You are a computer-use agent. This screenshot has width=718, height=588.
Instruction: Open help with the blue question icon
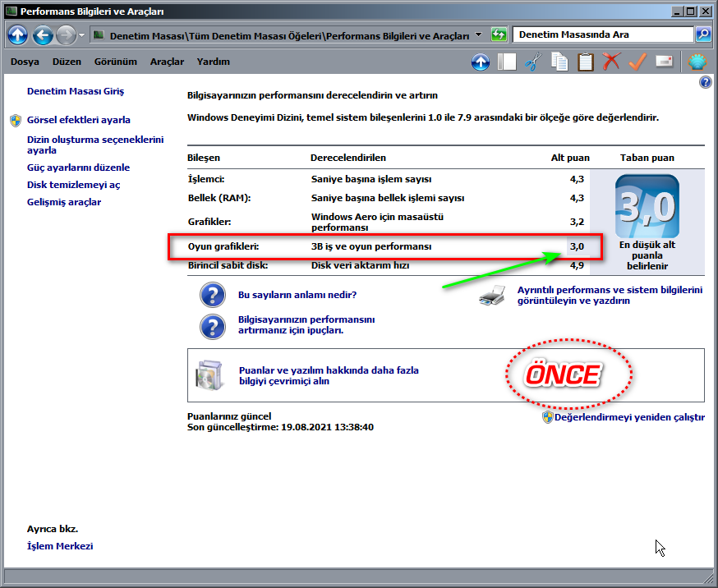(705, 82)
